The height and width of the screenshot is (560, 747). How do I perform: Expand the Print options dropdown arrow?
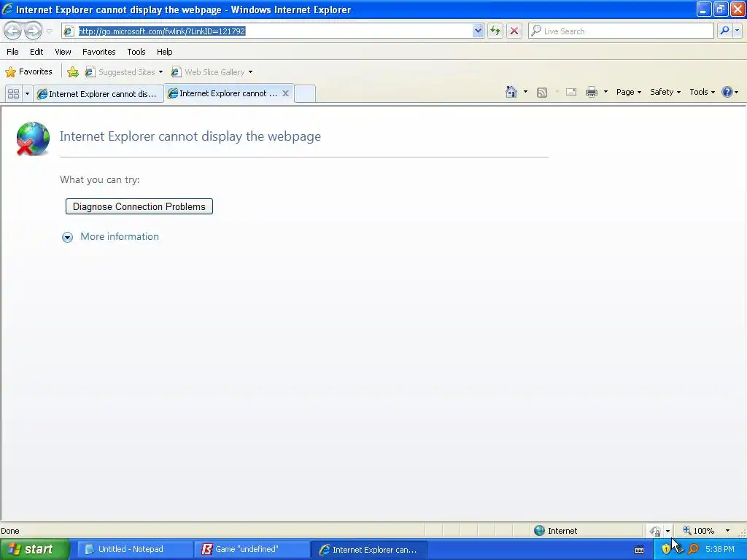coord(605,92)
